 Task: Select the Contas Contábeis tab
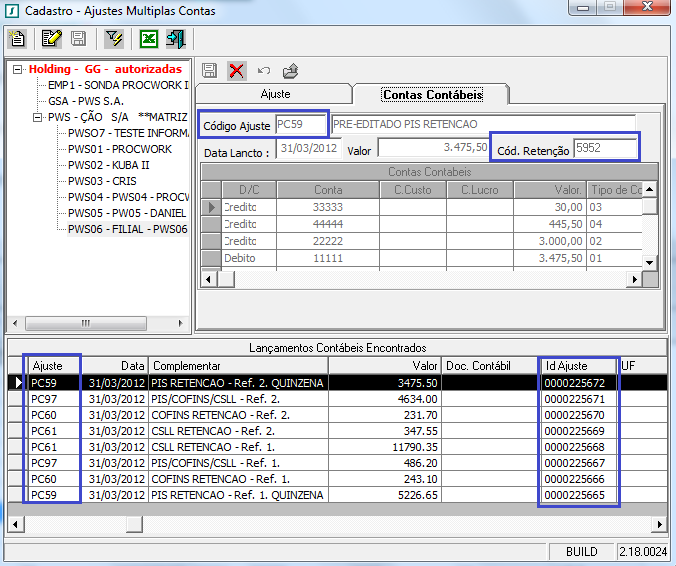[x=432, y=94]
